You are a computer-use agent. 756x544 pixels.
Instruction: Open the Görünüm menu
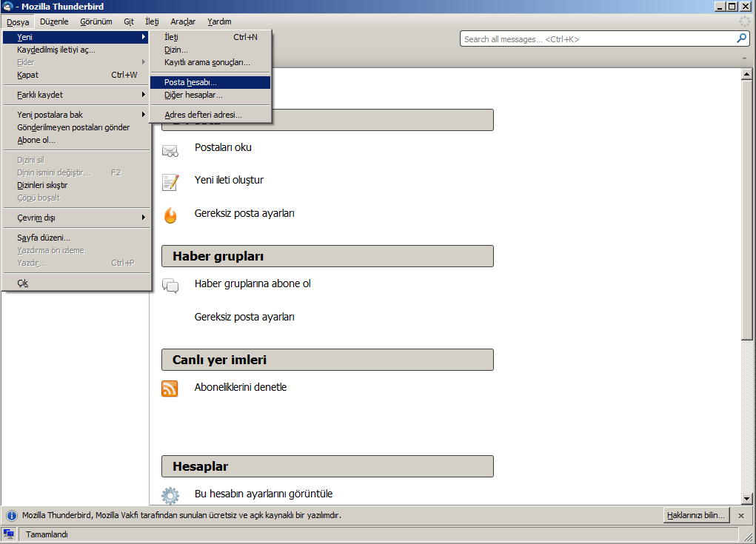(x=96, y=21)
